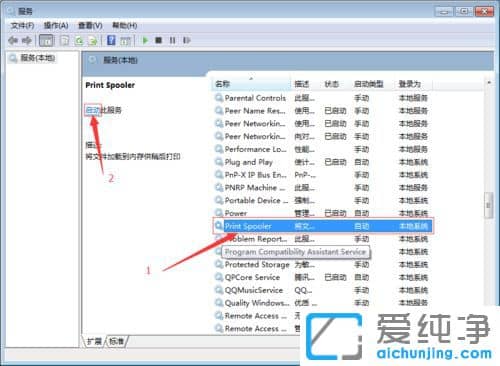Toggle the show/hide console tree button

click(46, 41)
